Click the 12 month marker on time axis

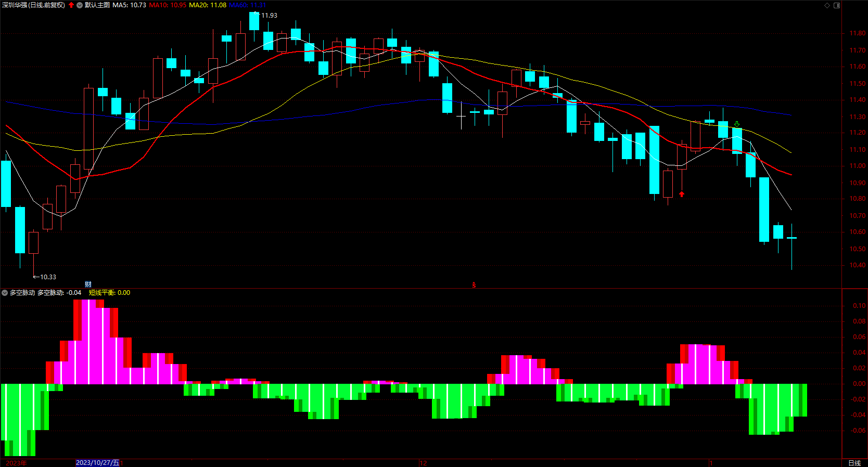click(x=424, y=463)
